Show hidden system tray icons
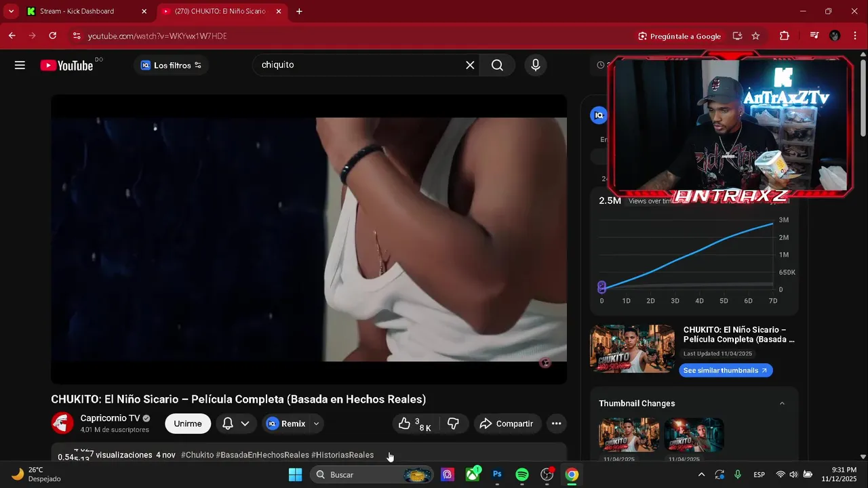The height and width of the screenshot is (488, 868). coord(701,474)
